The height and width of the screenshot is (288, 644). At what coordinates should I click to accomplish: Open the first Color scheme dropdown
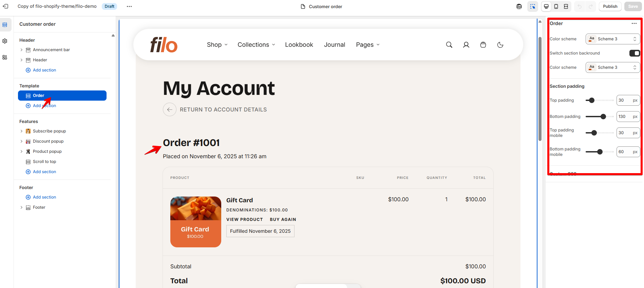tap(613, 39)
